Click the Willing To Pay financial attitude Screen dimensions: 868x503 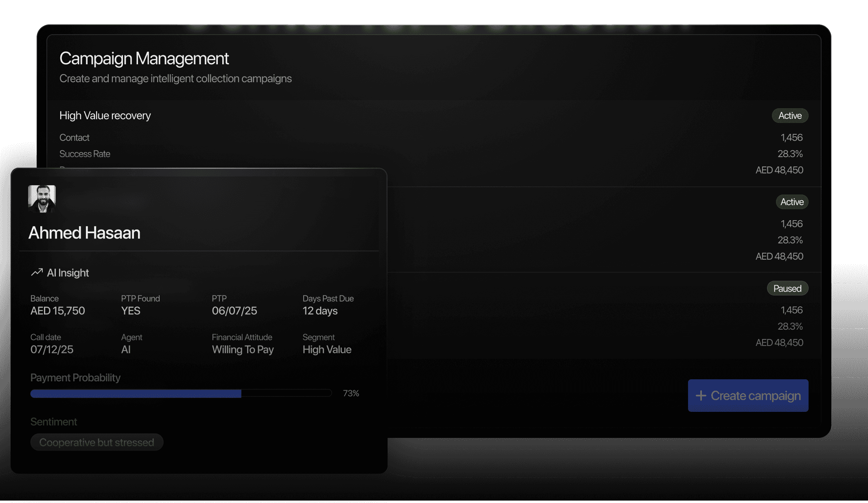point(243,350)
